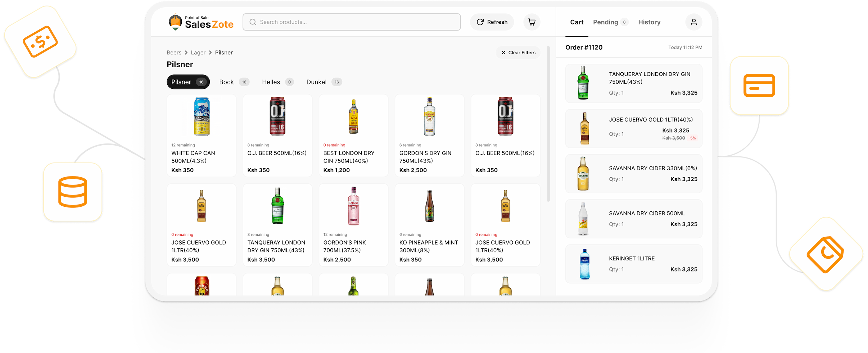Click the Helles count badge 0

pyautogui.click(x=289, y=82)
